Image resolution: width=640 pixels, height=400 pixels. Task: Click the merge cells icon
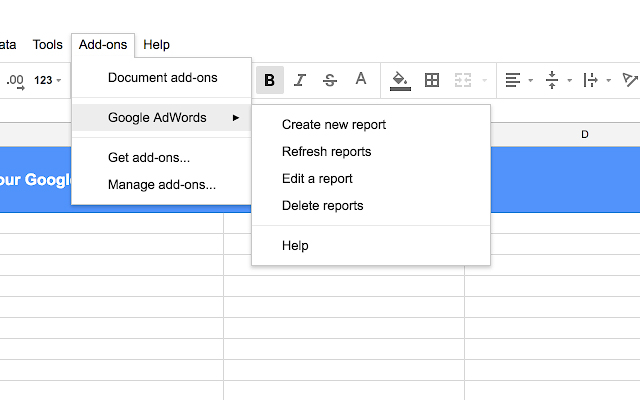(463, 80)
